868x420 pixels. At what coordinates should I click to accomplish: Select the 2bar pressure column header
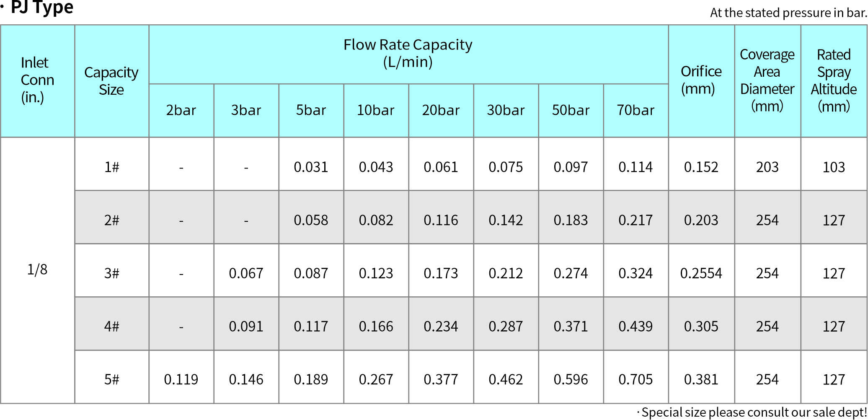(181, 110)
